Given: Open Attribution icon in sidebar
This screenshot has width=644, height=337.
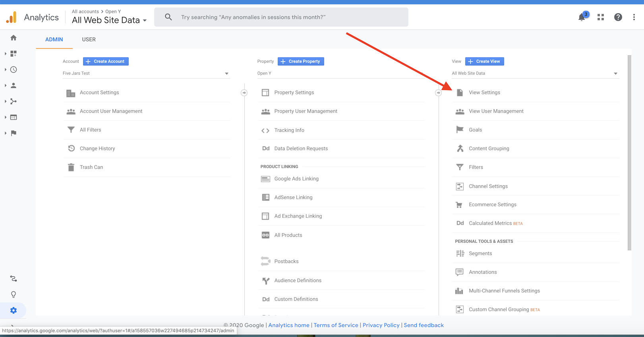Looking at the screenshot, I should point(14,279).
